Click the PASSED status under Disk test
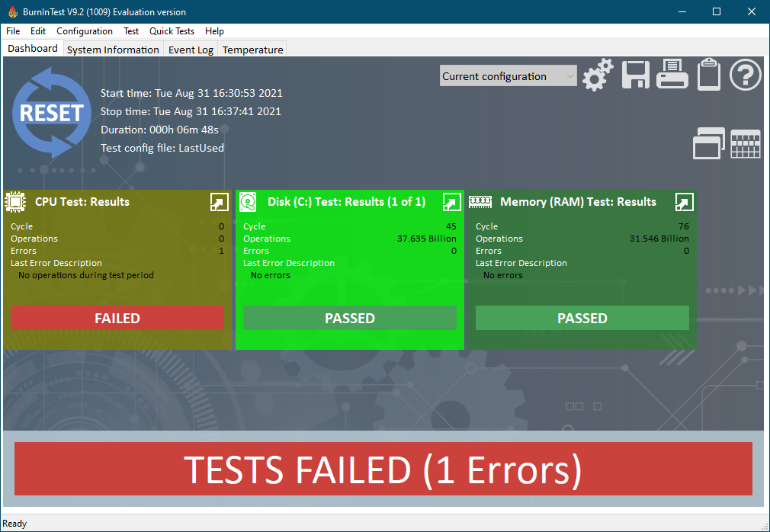The height and width of the screenshot is (532, 770). tap(350, 318)
